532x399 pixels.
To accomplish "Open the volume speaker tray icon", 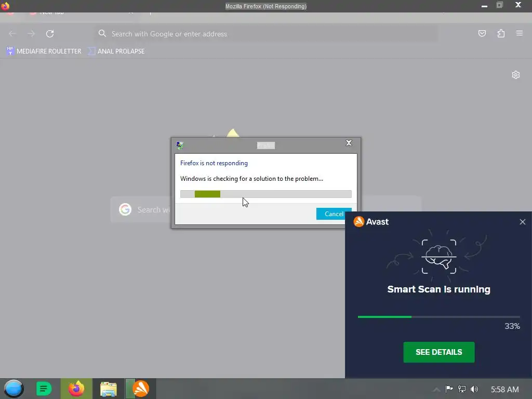I will pyautogui.click(x=474, y=389).
